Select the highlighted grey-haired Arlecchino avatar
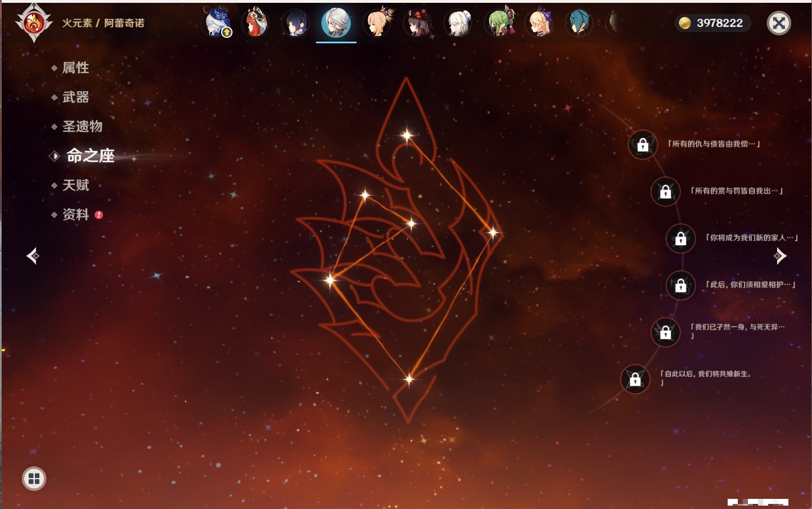812x509 pixels. pos(336,22)
